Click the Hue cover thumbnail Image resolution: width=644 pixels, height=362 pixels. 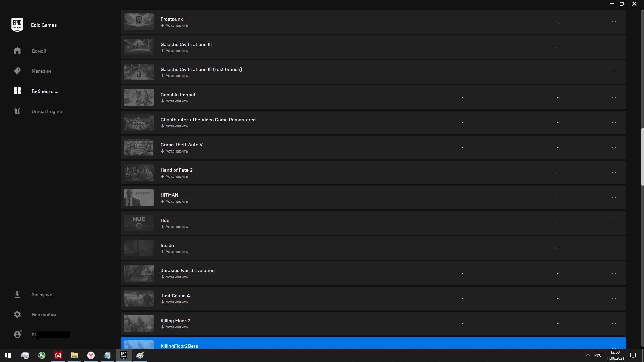point(139,223)
